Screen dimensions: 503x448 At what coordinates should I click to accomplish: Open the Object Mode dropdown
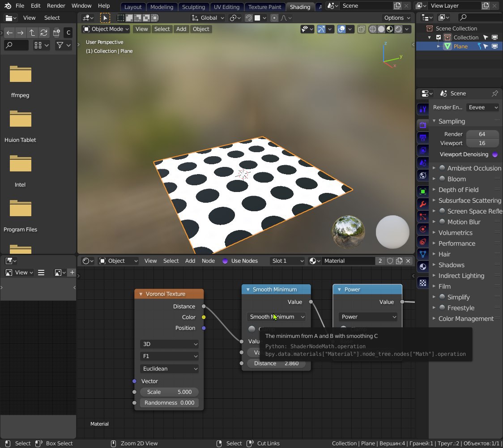point(106,29)
